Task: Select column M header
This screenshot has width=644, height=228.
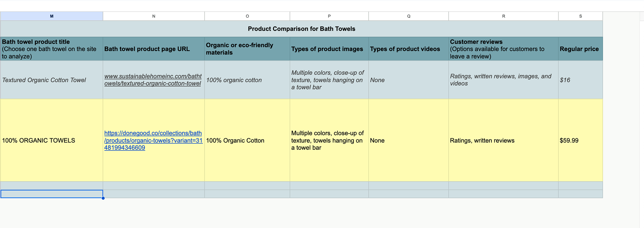Action: pos(52,16)
